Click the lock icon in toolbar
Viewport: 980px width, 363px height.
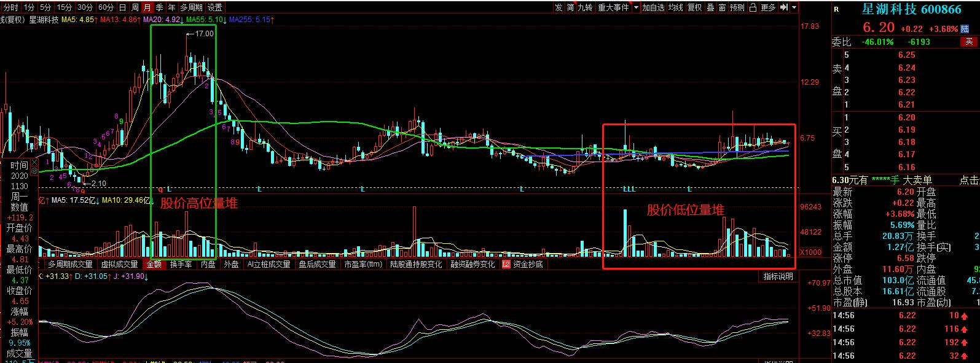[753, 7]
